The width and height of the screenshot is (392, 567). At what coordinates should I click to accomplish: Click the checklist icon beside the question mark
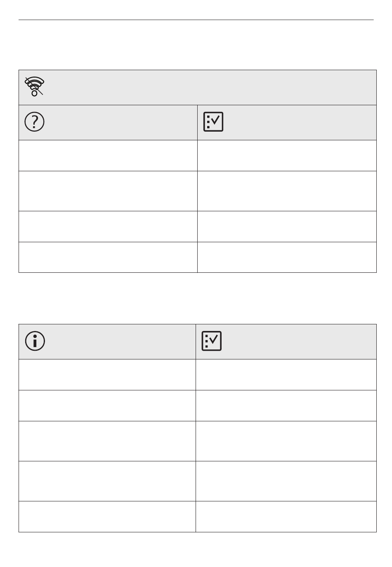[213, 122]
